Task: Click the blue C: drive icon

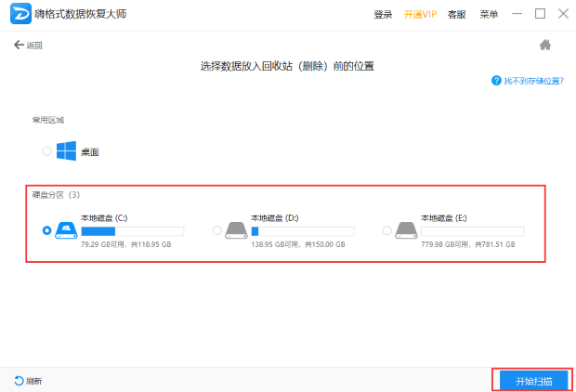Action: coord(66,230)
